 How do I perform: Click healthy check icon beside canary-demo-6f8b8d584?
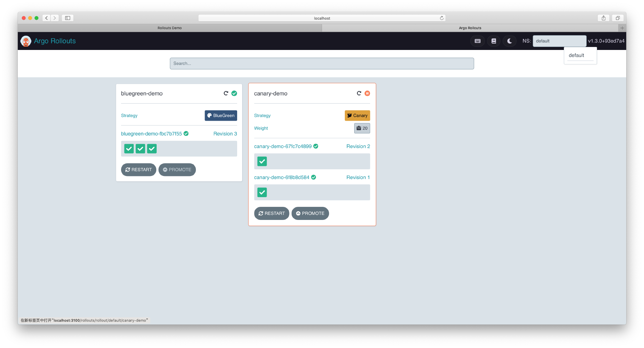coord(314,177)
